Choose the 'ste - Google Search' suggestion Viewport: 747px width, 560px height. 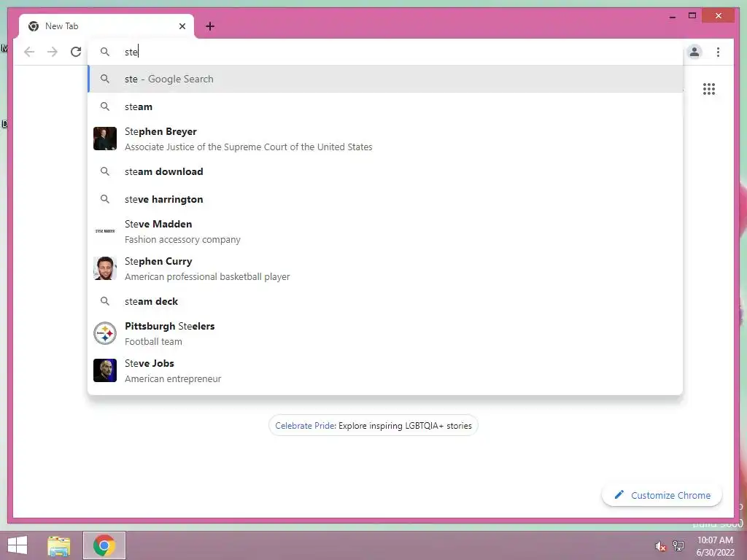(385, 79)
